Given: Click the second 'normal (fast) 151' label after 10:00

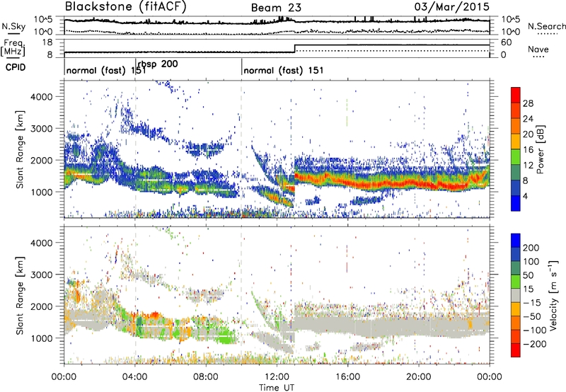Looking at the screenshot, I should (284, 70).
